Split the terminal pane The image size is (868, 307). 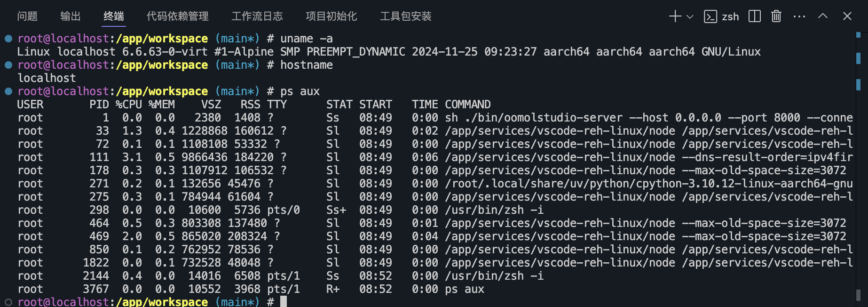tap(755, 16)
